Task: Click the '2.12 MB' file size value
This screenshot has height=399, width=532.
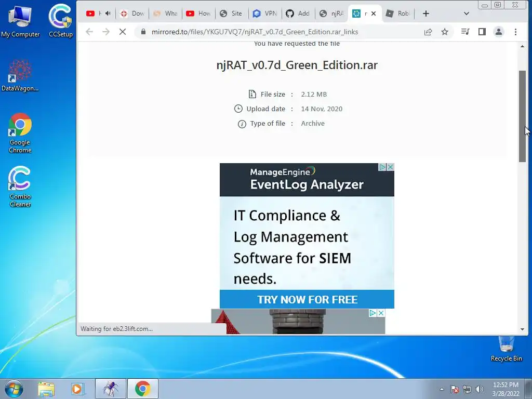Action: [314, 95]
